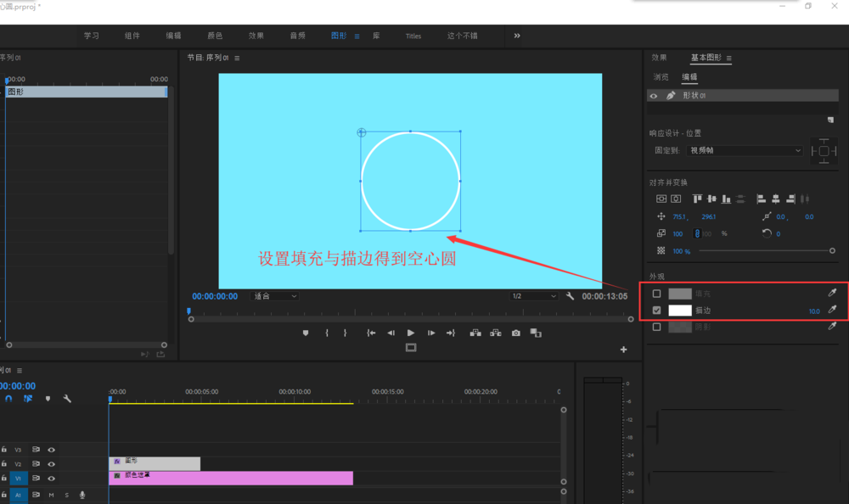This screenshot has width=849, height=504.
Task: Activate the Snap magnet tool in timeline
Action: click(x=8, y=399)
